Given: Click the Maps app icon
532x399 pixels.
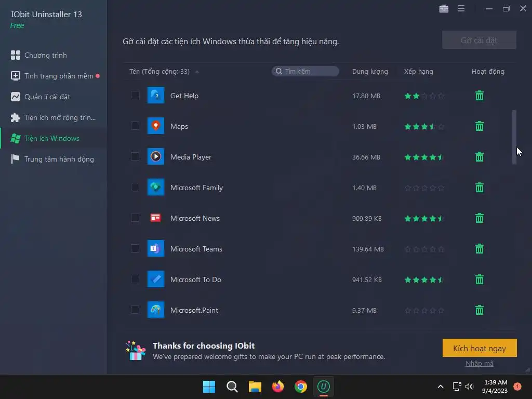Looking at the screenshot, I should (x=156, y=126).
